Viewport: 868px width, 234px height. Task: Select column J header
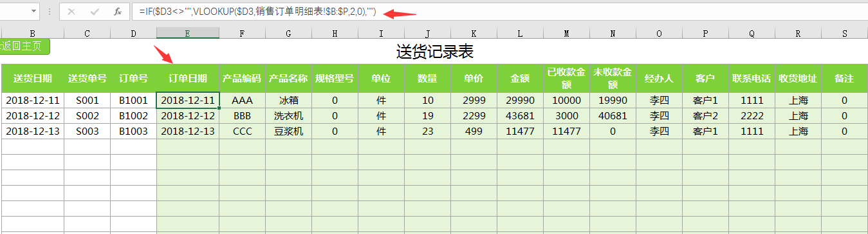(x=427, y=33)
